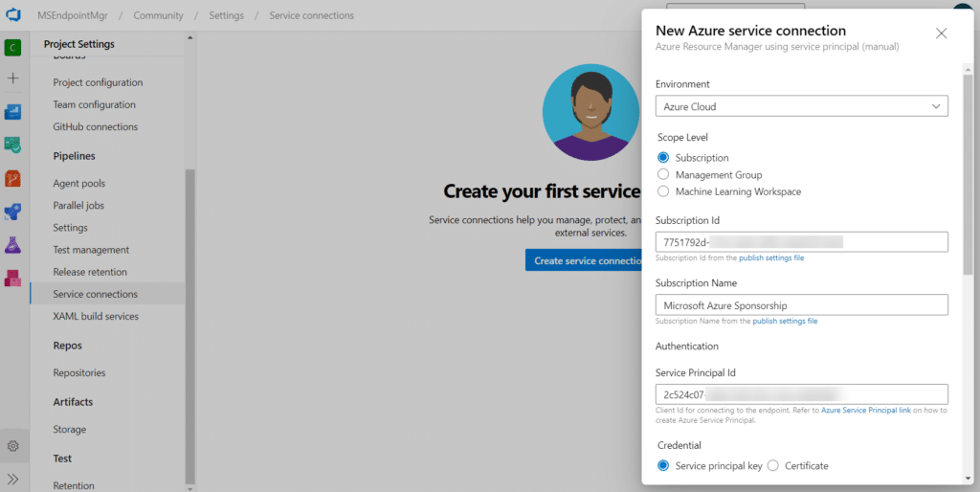Image resolution: width=980 pixels, height=492 pixels.
Task: Click the Artifacts section heading
Action: coord(73,402)
